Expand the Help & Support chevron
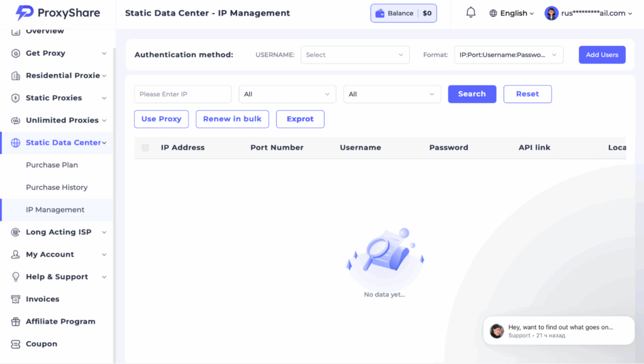 coord(104,277)
